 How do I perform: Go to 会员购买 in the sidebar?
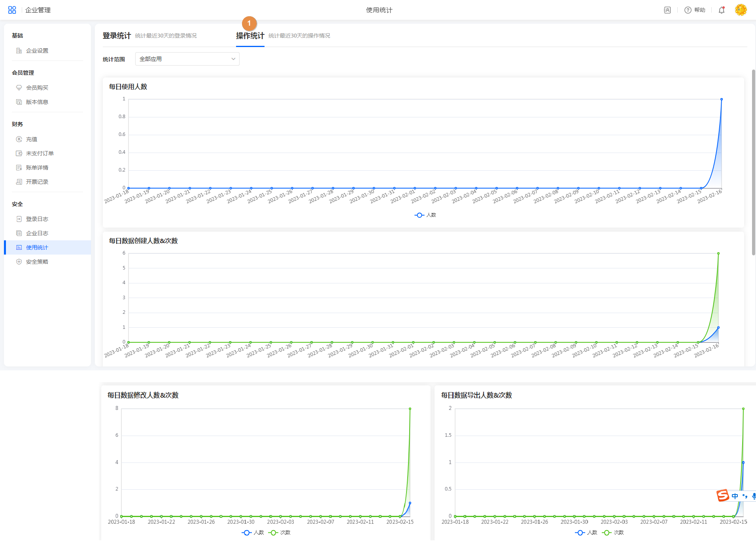pos(37,88)
